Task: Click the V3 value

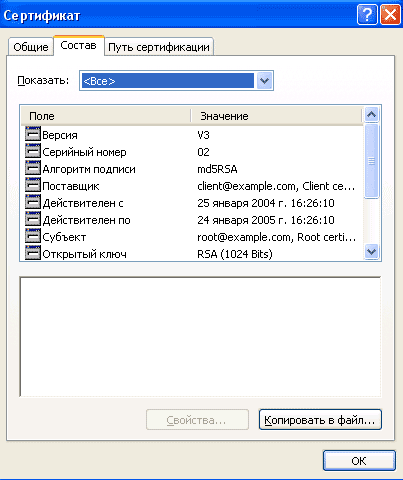Action: point(203,135)
